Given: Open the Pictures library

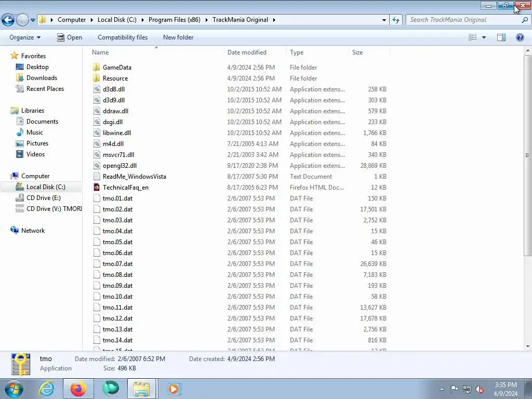Looking at the screenshot, I should click(37, 143).
